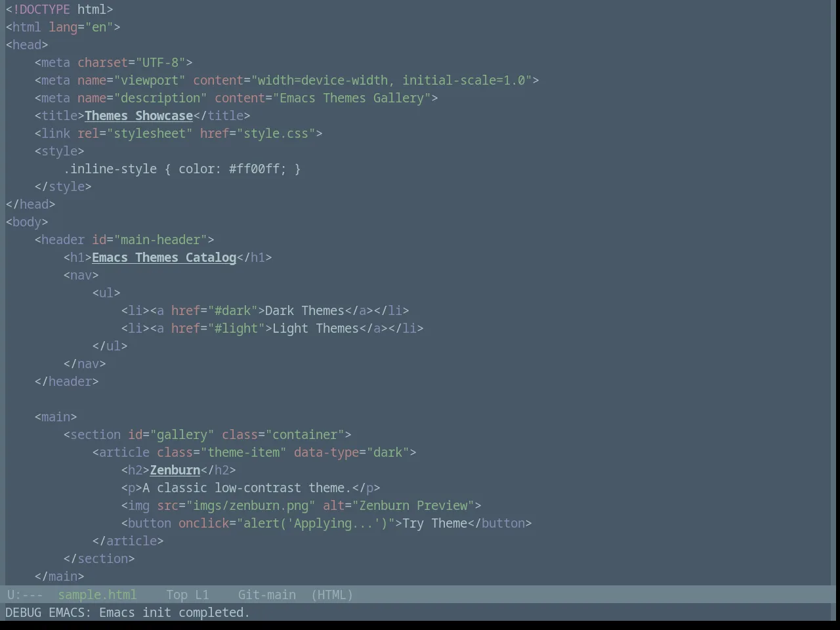This screenshot has width=840, height=630.
Task: Click the "dark" data-type value
Action: tap(388, 452)
